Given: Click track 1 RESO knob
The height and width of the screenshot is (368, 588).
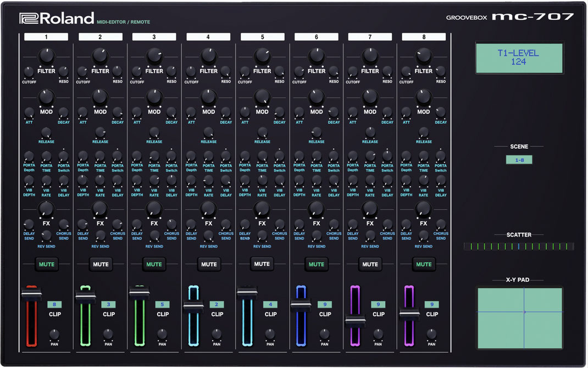Looking at the screenshot, I should tap(63, 71).
